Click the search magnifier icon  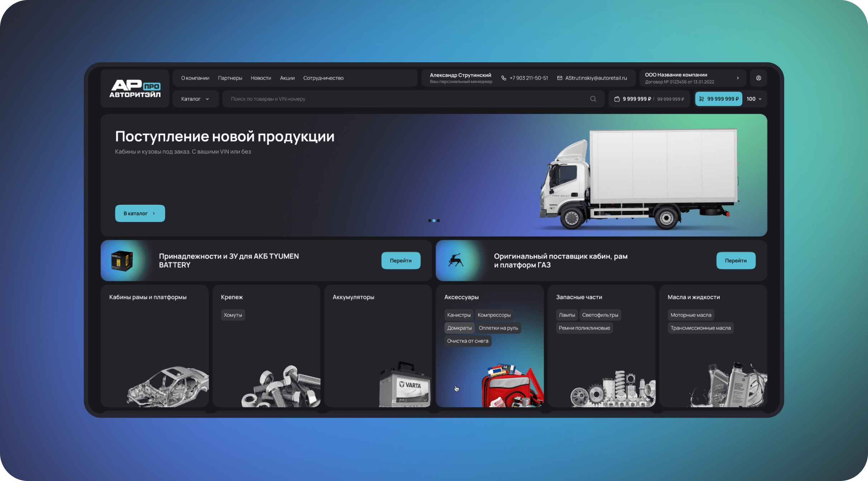(593, 99)
